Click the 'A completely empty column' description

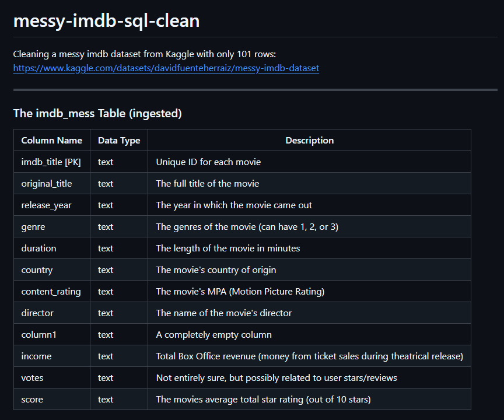click(214, 335)
